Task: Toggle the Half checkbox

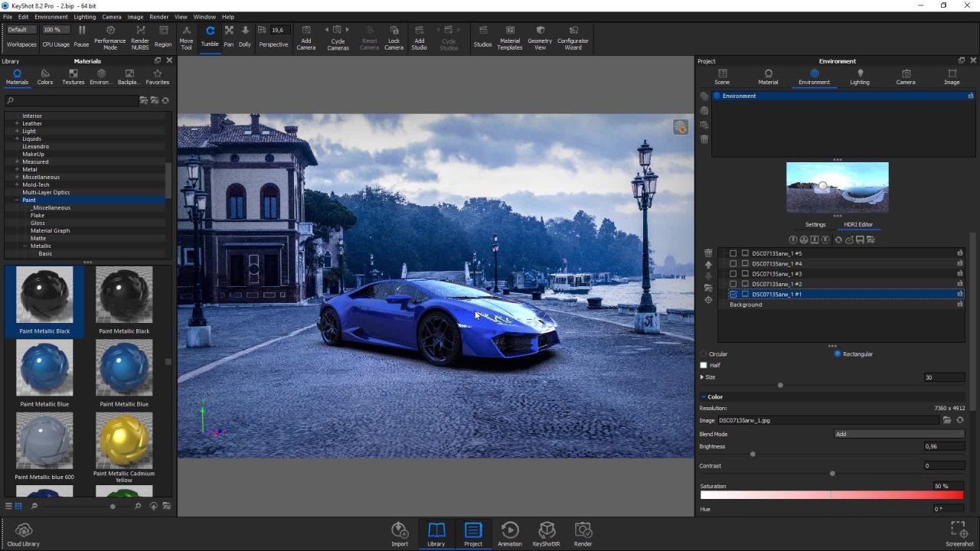Action: click(703, 365)
